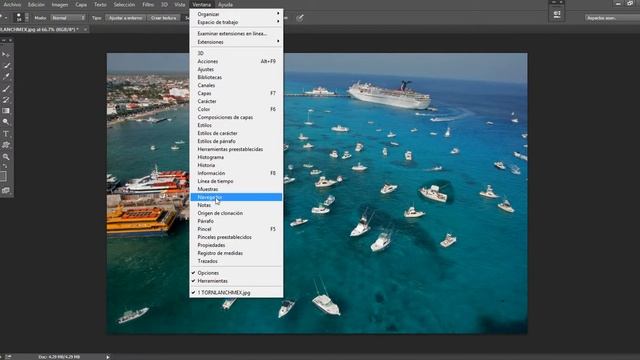Open the workspace switcher dropdown at top right
The width and height of the screenshot is (640, 360).
[612, 18]
